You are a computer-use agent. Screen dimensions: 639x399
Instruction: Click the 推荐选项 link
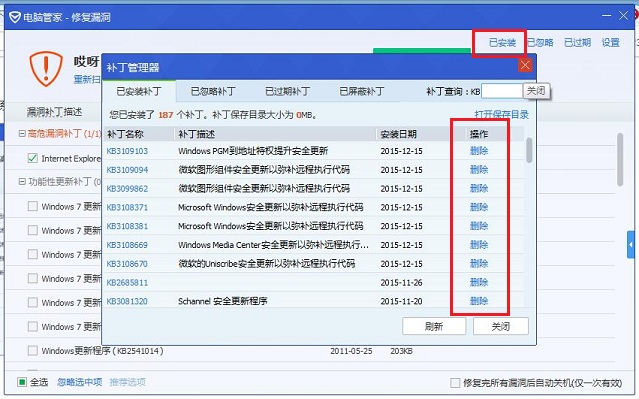click(128, 382)
